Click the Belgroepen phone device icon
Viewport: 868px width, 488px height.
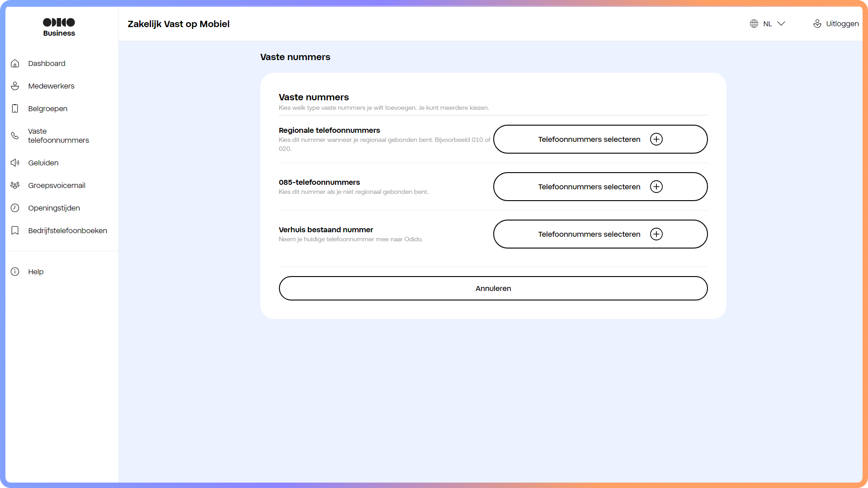15,108
